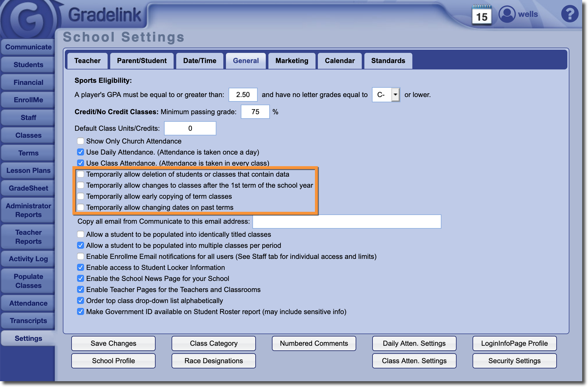Viewport: 588px width, 387px height.
Task: Open the Standards tab
Action: click(388, 61)
